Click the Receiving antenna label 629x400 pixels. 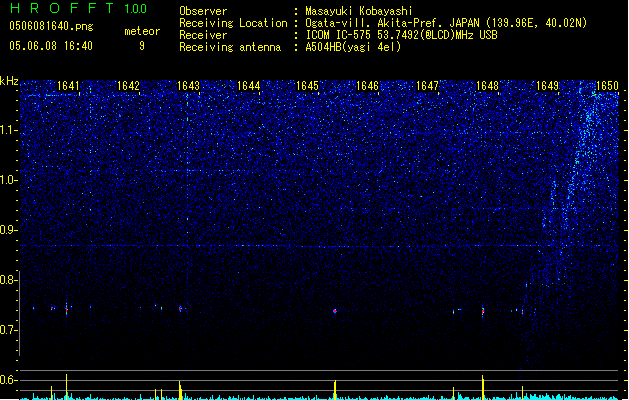click(x=230, y=47)
